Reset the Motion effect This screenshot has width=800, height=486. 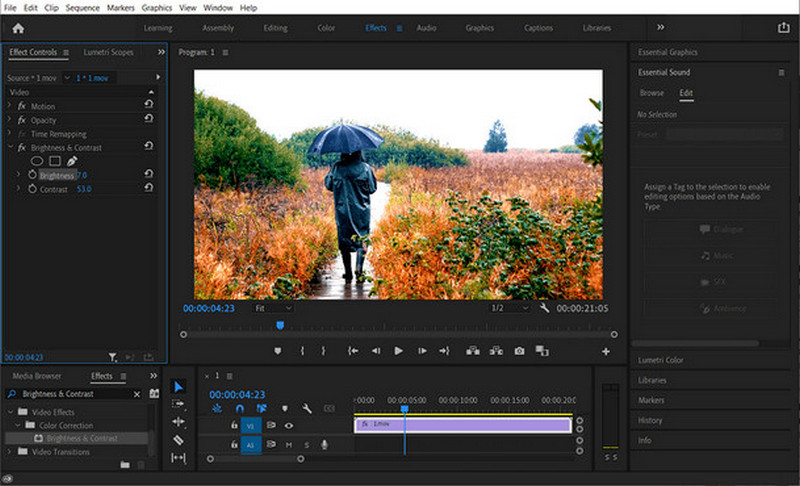click(148, 104)
